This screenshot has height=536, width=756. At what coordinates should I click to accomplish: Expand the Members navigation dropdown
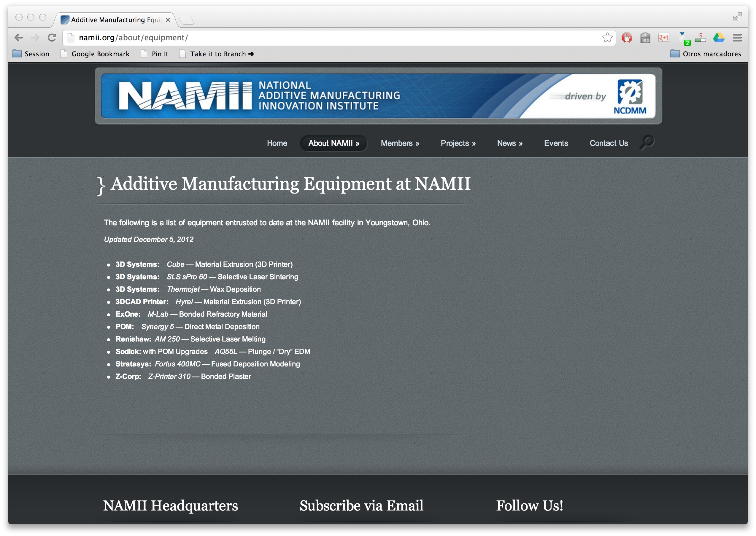pos(400,143)
